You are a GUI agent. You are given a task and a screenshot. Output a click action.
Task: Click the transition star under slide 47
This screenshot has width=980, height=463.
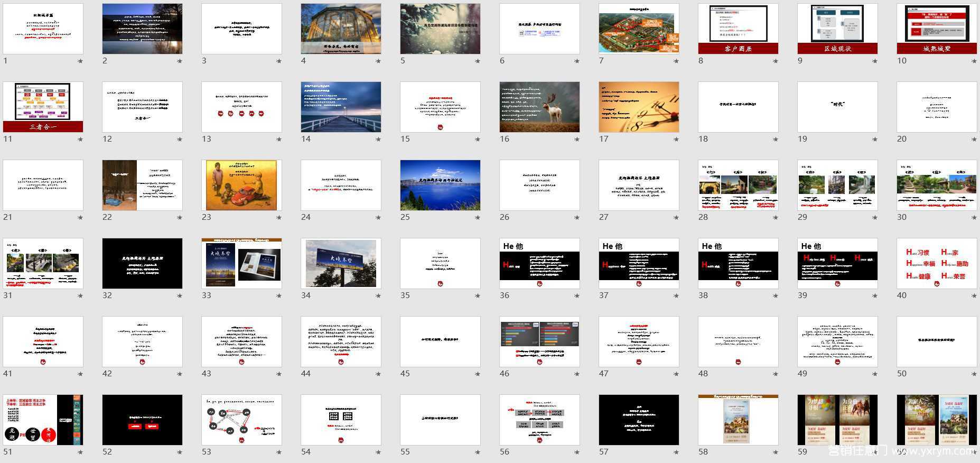(676, 374)
